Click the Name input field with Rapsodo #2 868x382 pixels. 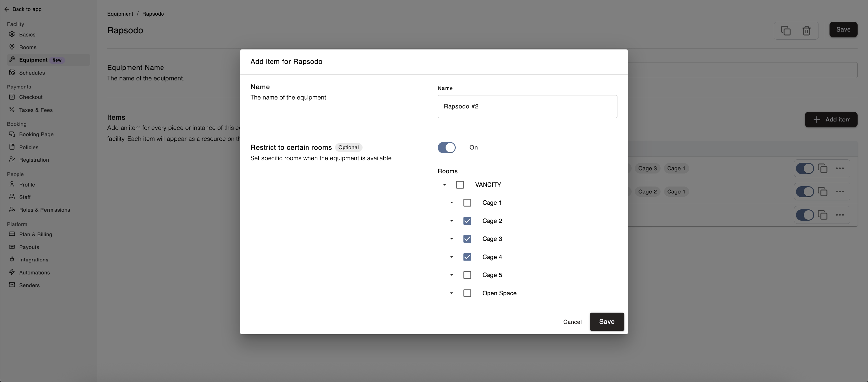tap(527, 106)
